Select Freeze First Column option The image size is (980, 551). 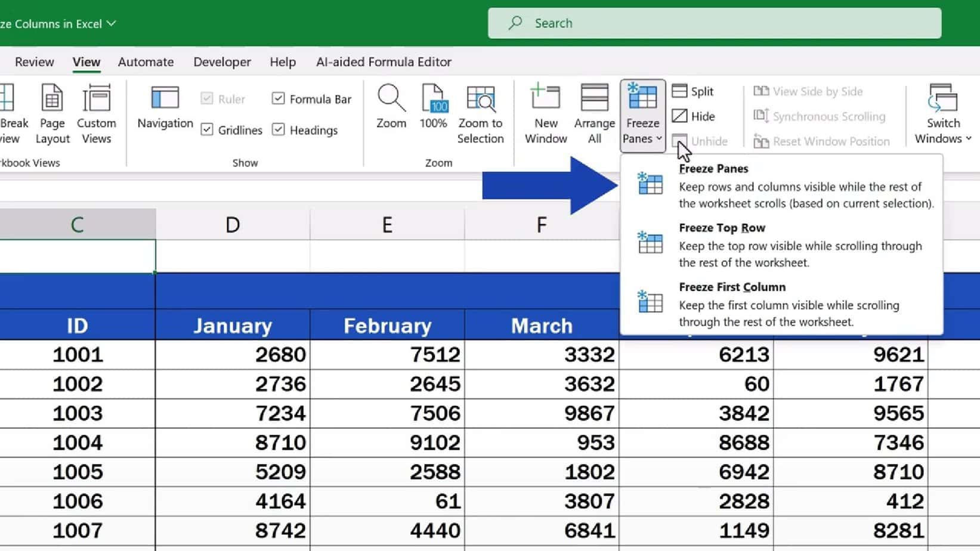pos(732,287)
